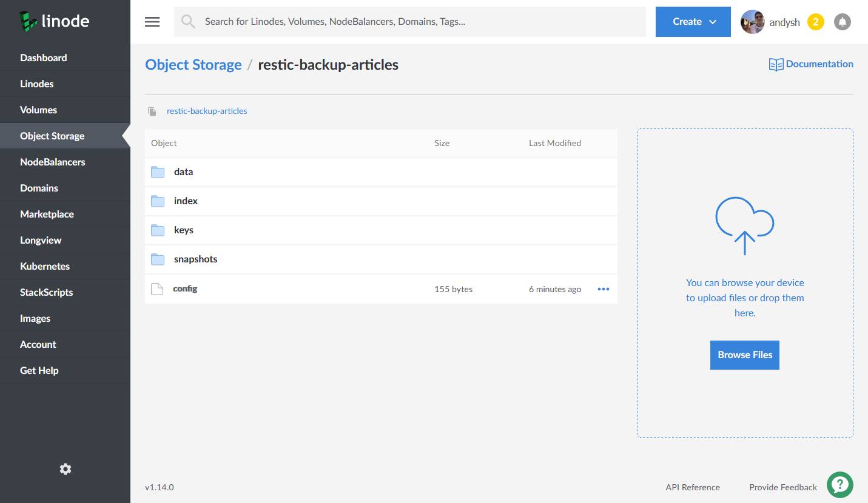Click the copy bucket name clipboard icon
This screenshot has width=868, height=503.
[150, 110]
